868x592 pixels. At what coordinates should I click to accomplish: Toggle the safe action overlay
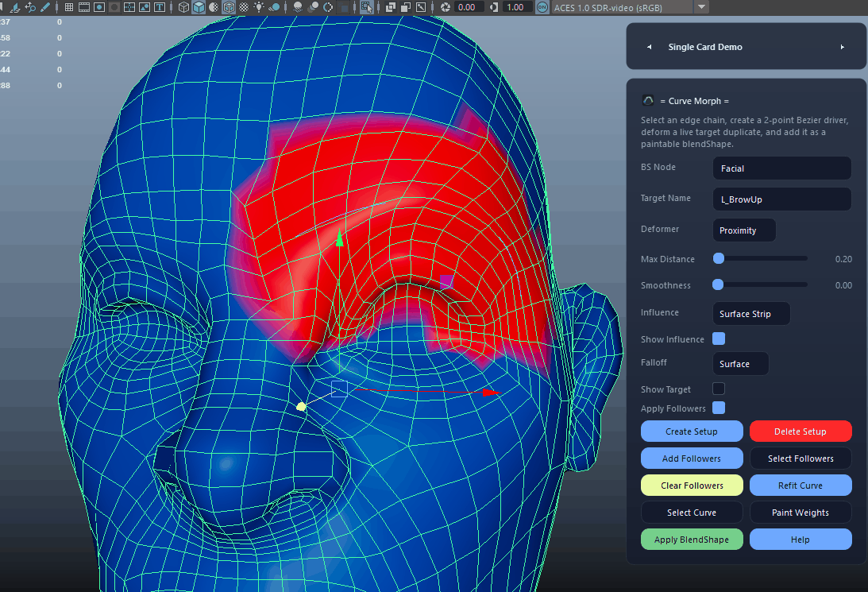145,7
